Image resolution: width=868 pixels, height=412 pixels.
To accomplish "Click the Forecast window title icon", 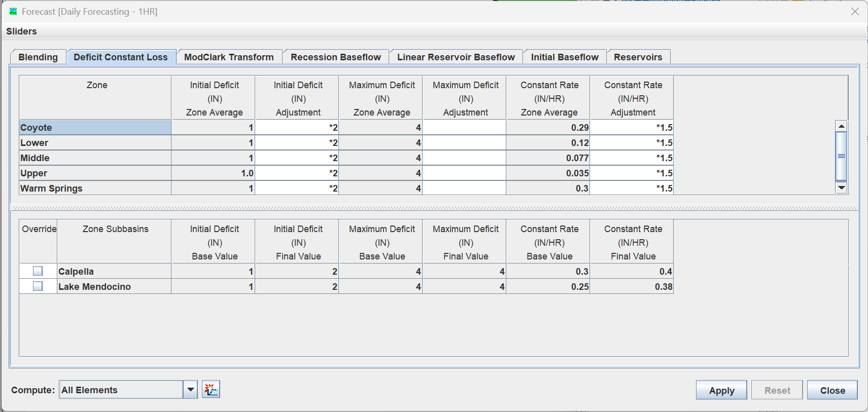I will 13,11.
